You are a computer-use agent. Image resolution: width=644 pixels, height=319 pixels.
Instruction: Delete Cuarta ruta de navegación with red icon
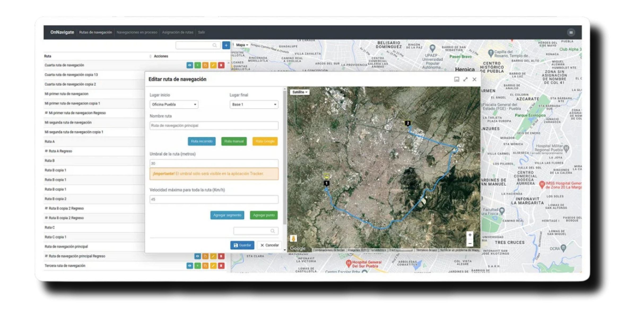coord(221,65)
